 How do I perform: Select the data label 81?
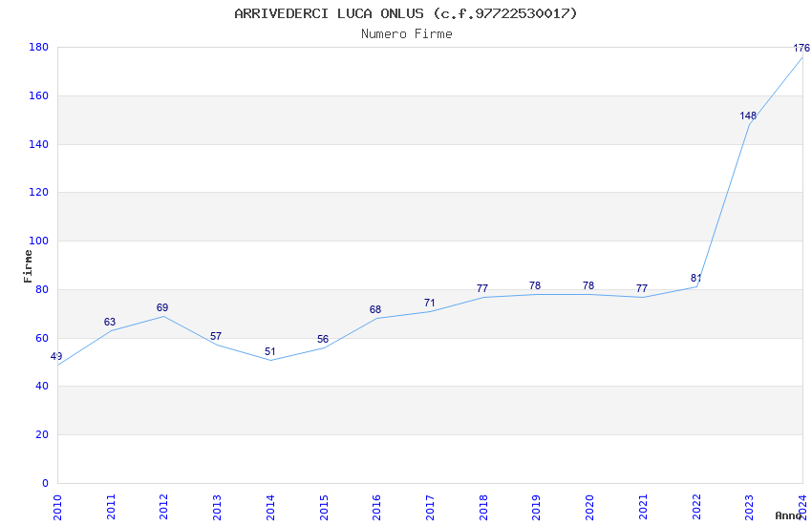[x=696, y=279]
